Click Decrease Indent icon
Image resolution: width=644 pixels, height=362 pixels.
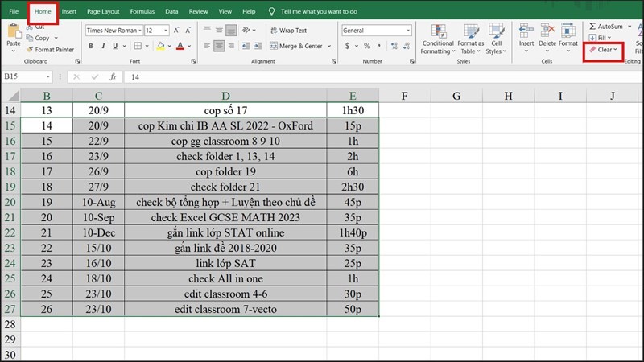[x=246, y=46]
